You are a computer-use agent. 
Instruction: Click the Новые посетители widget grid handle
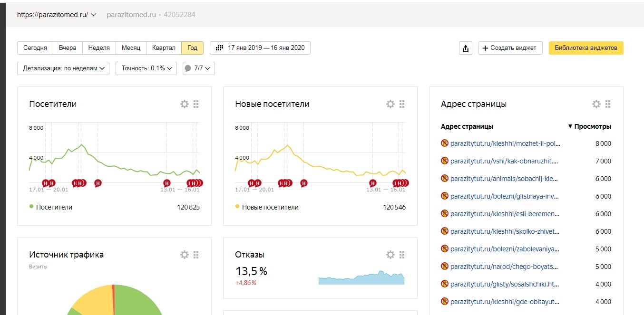[402, 104]
